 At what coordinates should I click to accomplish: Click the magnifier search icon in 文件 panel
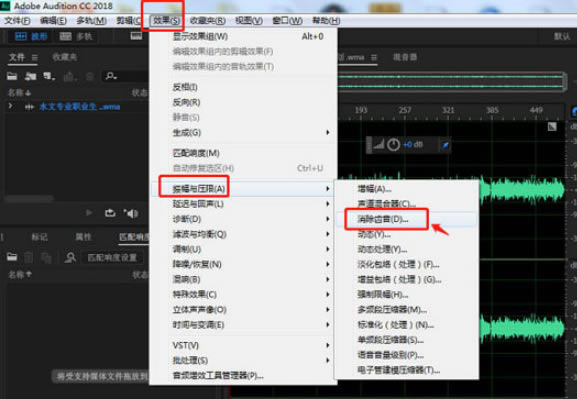click(x=111, y=76)
